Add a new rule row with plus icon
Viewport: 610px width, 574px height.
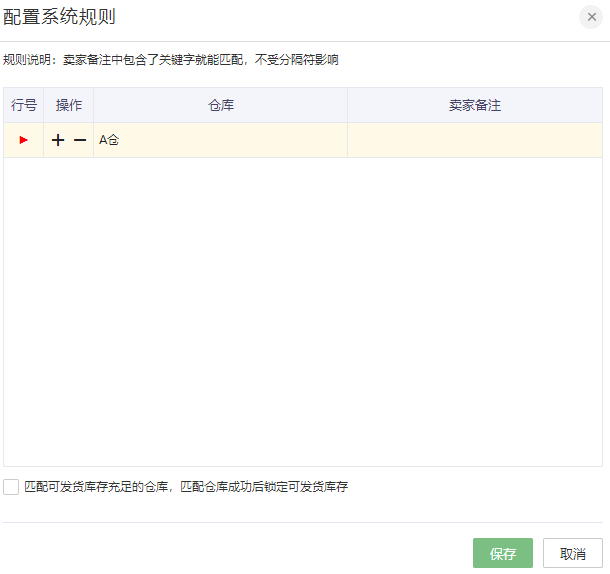tap(58, 140)
